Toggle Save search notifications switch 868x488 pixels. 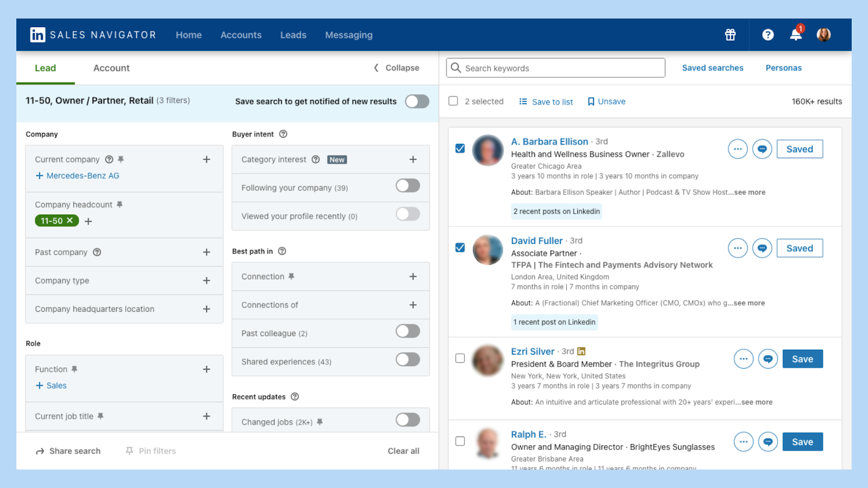(417, 101)
